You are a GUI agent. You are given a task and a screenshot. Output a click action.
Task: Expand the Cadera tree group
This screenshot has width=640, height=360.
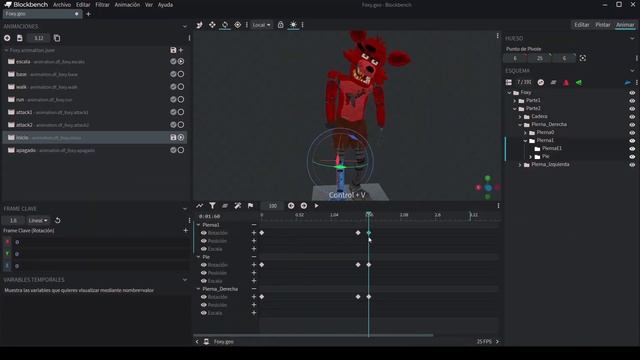pyautogui.click(x=520, y=117)
